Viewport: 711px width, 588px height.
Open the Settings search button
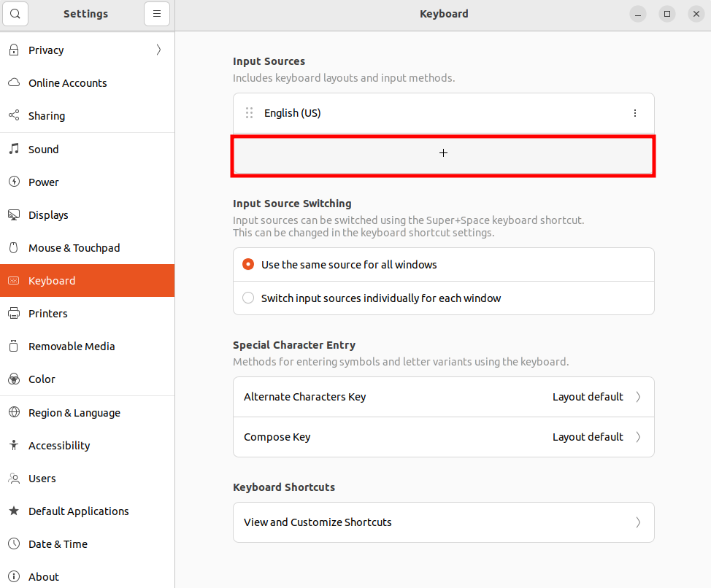(15, 14)
